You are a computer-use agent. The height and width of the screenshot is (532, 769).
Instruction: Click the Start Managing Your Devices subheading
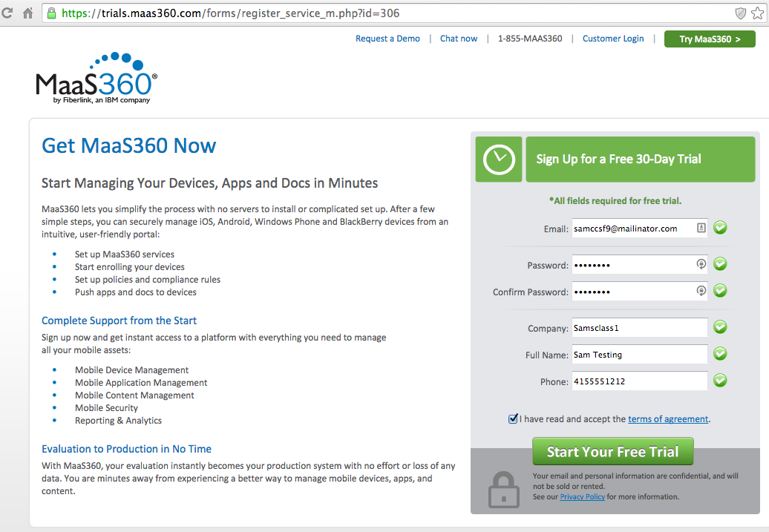[209, 183]
